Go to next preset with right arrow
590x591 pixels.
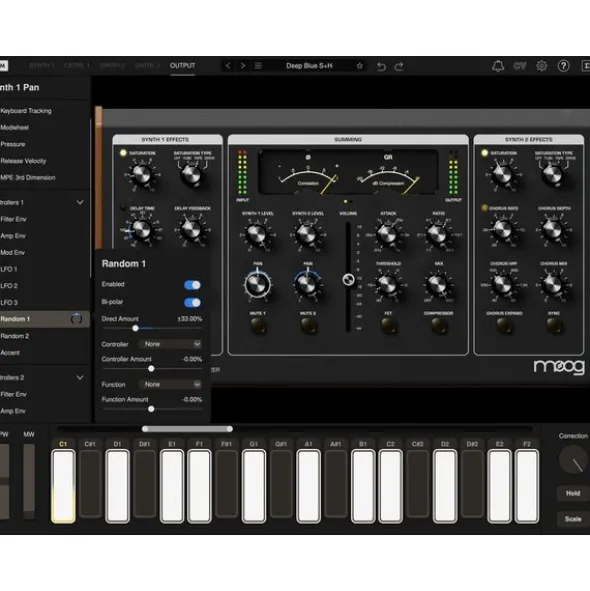(x=243, y=66)
